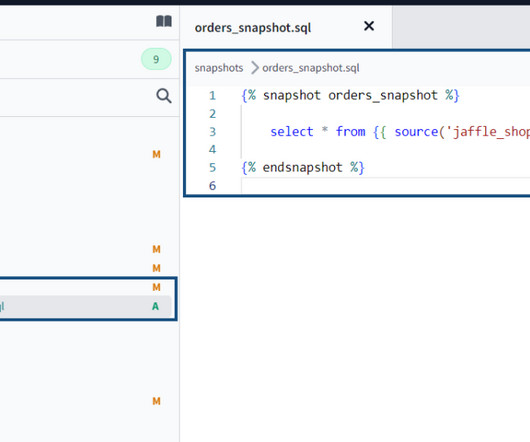Click line number 2 in the gutter

click(212, 114)
